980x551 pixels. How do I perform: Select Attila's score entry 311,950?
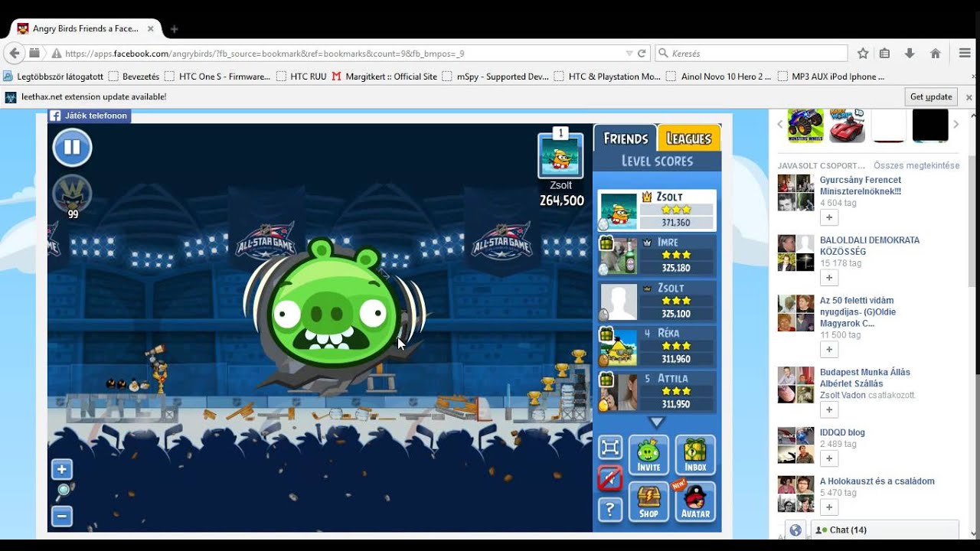[657, 392]
